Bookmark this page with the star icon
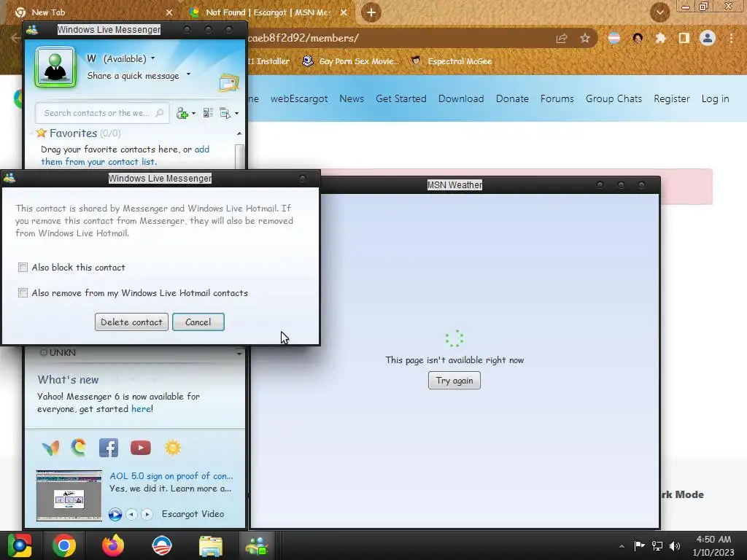This screenshot has height=560, width=747. (585, 38)
